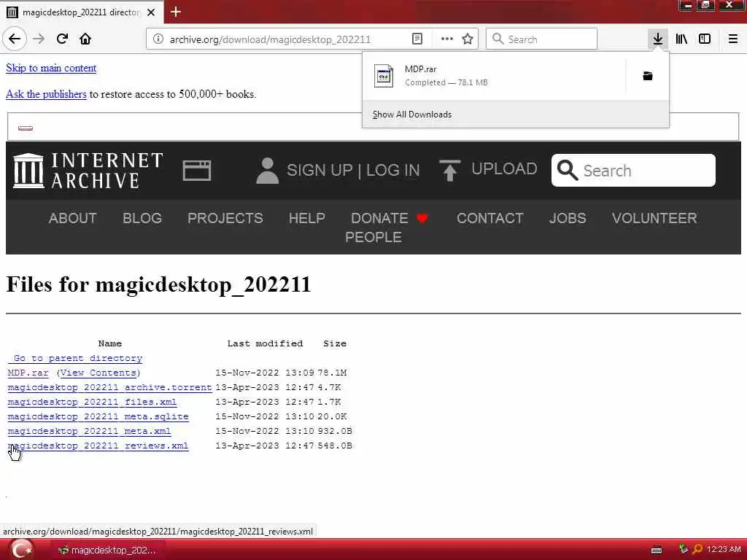
Task: Open magicdesktop_202211_files.xml link
Action: coord(92,402)
